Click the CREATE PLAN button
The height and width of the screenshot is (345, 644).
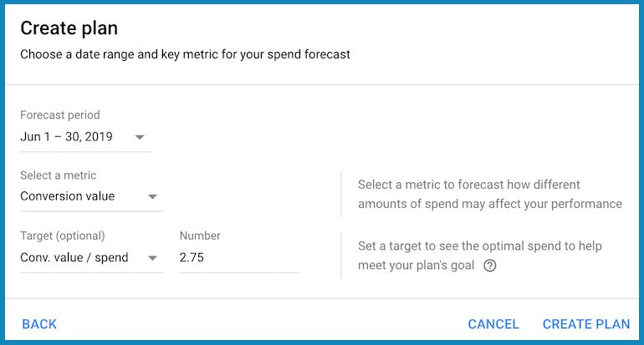[x=585, y=324]
